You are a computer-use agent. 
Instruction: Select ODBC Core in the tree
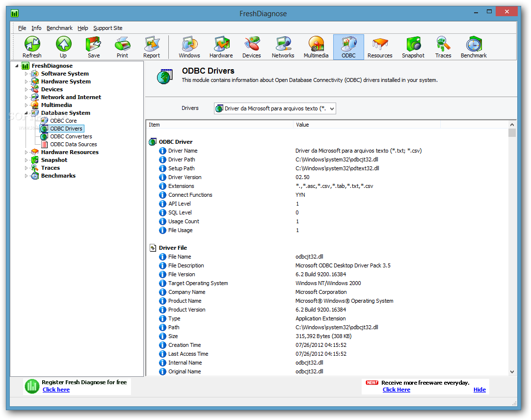click(x=63, y=121)
